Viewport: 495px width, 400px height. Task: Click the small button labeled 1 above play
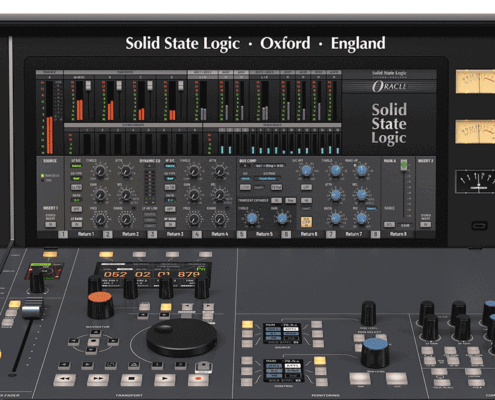point(157,365)
